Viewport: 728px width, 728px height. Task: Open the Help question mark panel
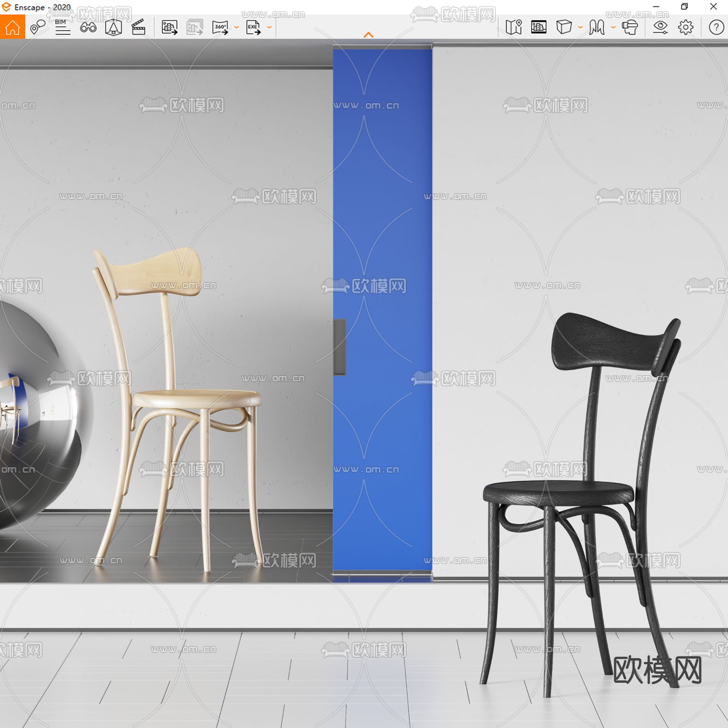pyautogui.click(x=716, y=27)
